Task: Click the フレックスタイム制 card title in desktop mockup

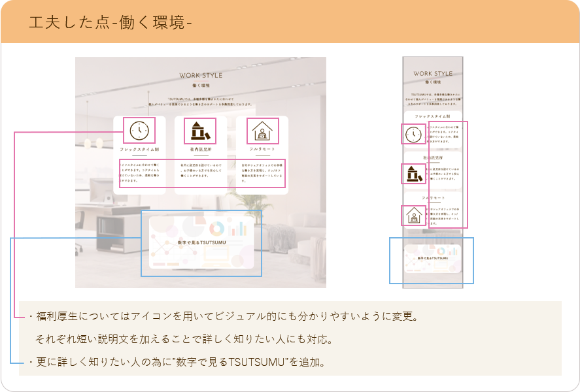Action: [x=139, y=150]
